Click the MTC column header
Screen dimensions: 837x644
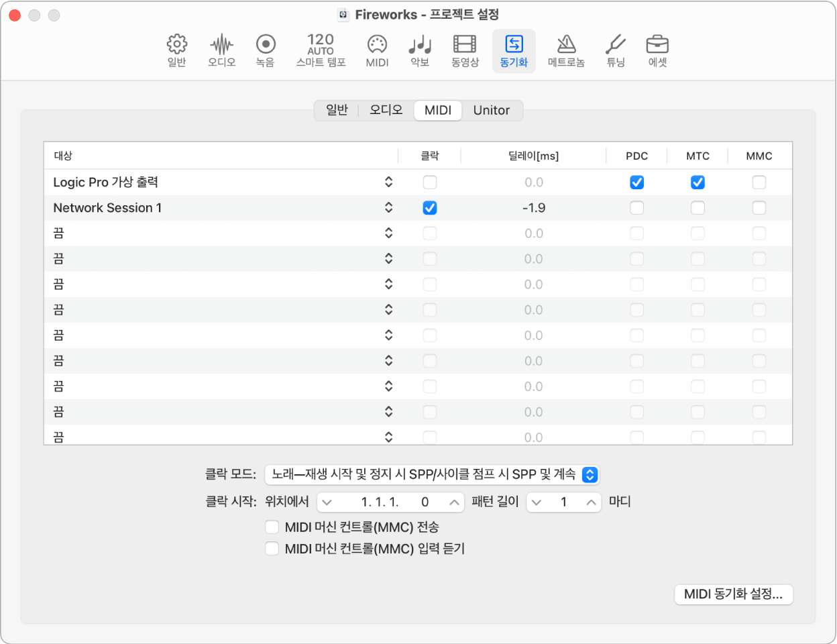click(698, 156)
